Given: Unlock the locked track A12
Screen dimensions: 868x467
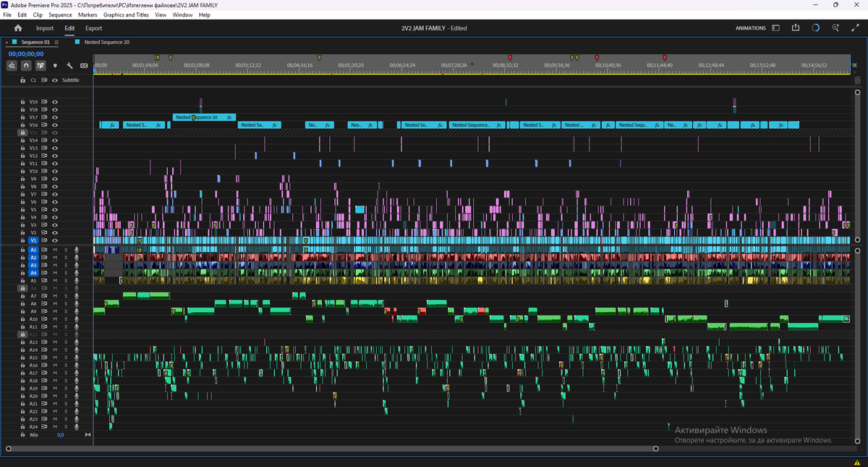Looking at the screenshot, I should click(22, 335).
